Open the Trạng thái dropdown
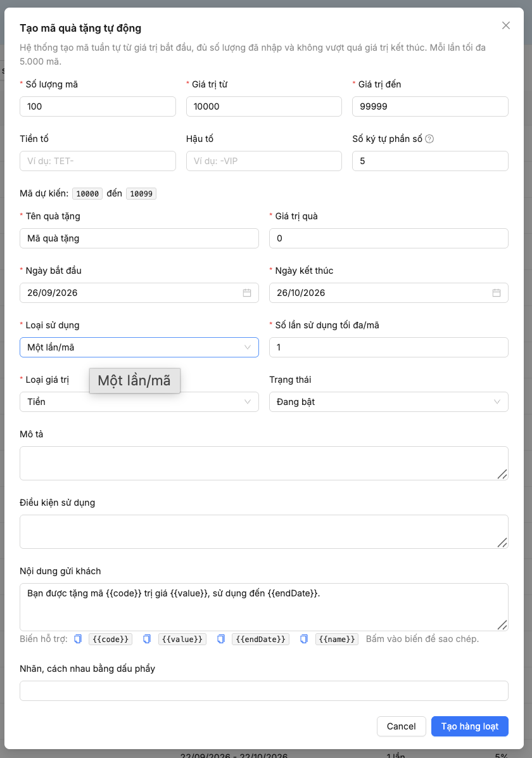 click(x=388, y=402)
